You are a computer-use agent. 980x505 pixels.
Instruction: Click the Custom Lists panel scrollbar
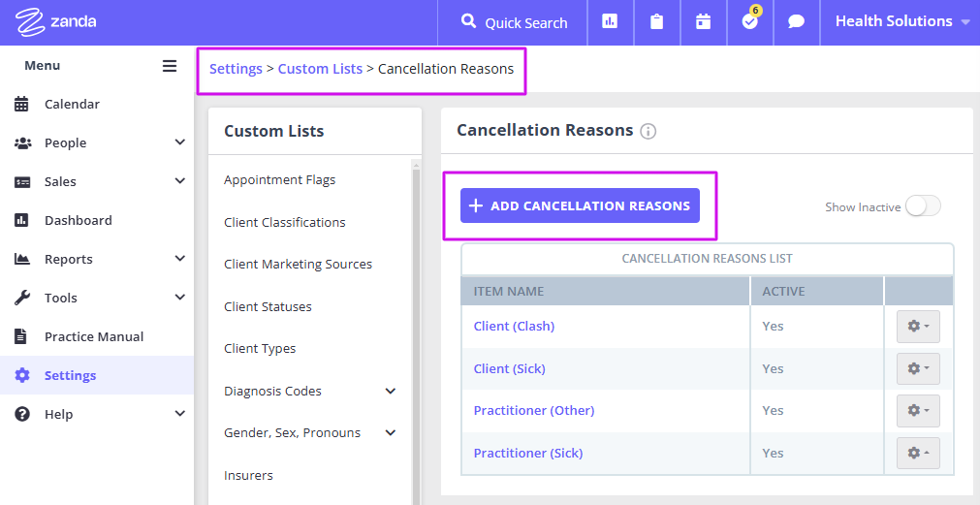416,331
